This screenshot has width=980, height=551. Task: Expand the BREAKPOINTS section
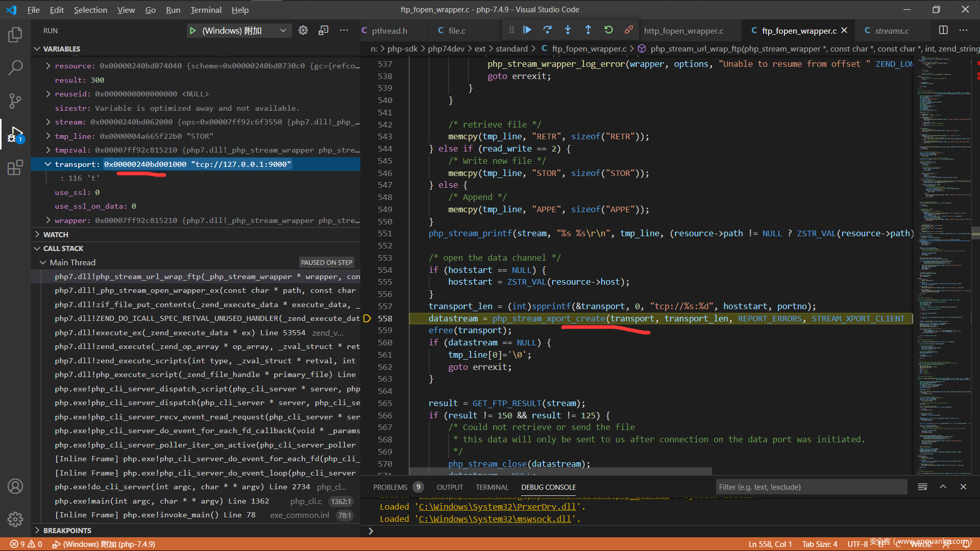click(67, 531)
